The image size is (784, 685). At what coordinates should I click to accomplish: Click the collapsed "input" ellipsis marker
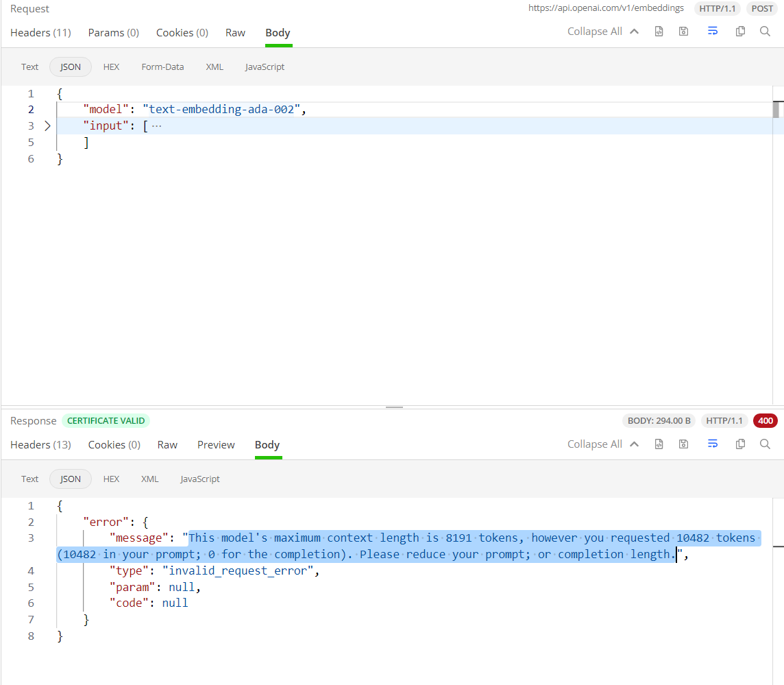coord(156,126)
